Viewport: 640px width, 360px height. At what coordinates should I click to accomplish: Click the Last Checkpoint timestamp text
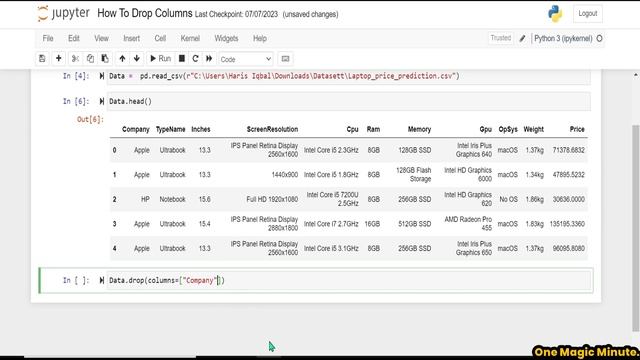tap(236, 14)
